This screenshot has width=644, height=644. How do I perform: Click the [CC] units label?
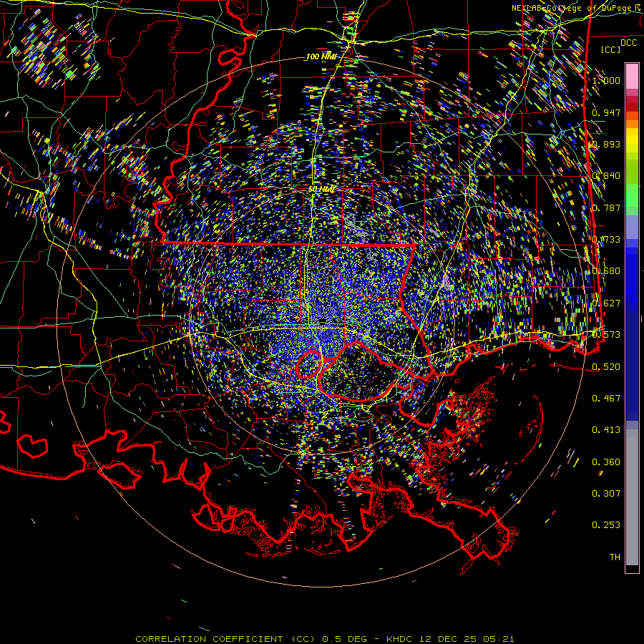coord(611,49)
